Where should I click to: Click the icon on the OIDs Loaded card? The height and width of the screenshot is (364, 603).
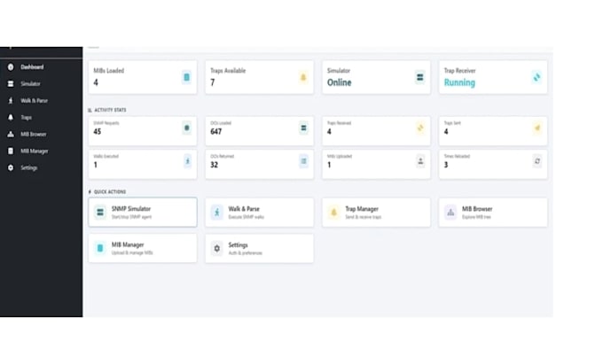pos(303,128)
